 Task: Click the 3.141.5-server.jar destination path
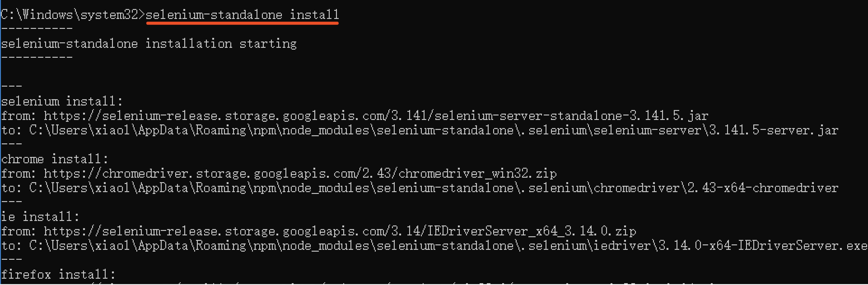click(434, 130)
